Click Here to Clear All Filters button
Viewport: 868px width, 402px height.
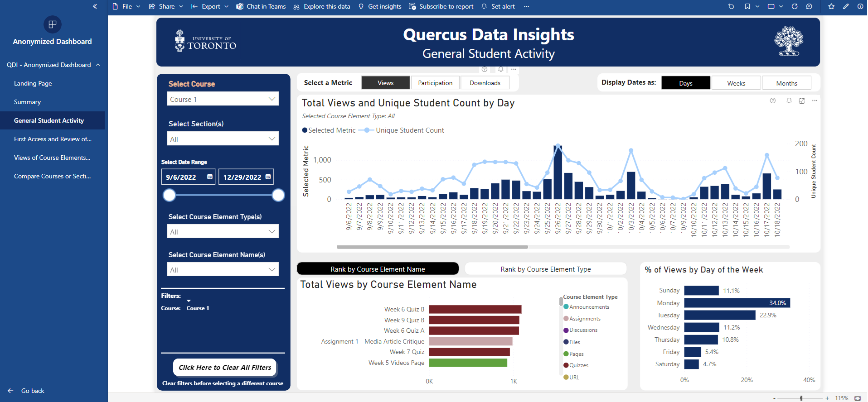tap(225, 367)
